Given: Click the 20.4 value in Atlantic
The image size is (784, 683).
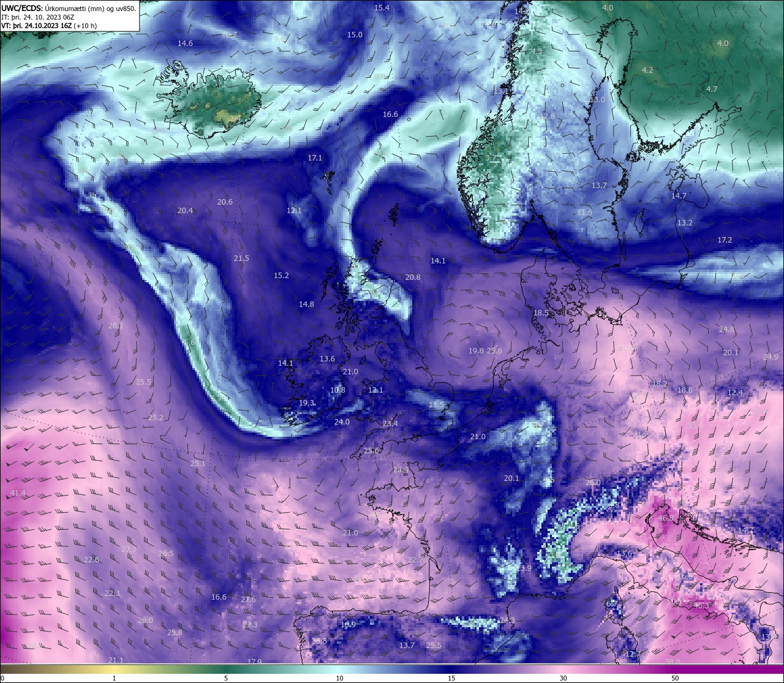Looking at the screenshot, I should coord(185,211).
